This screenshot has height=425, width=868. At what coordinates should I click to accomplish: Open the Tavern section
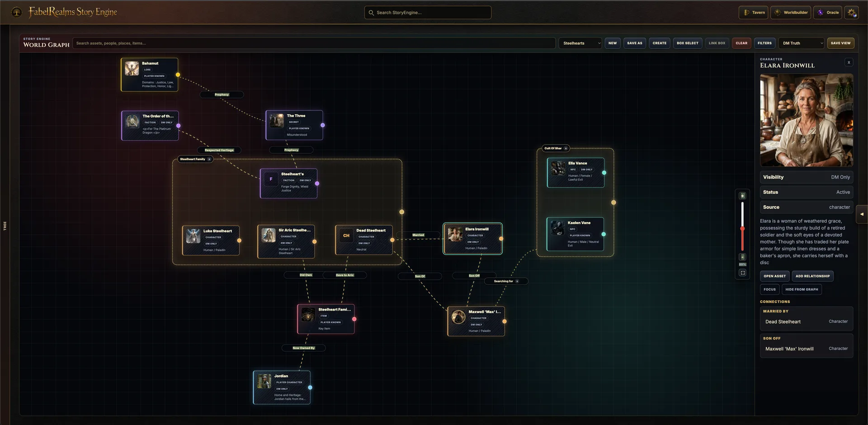click(754, 13)
